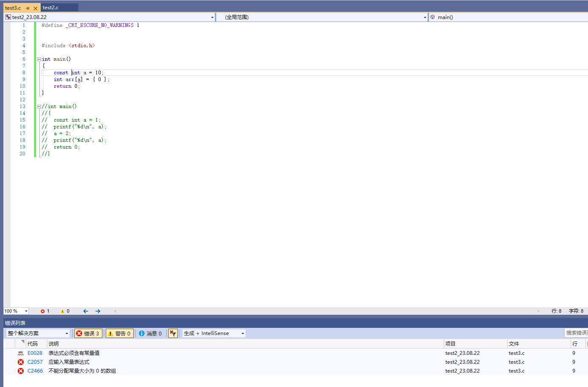
Task: Click the #define _CRT_ESCURE_NO_WARNINGS line
Action: coord(90,25)
